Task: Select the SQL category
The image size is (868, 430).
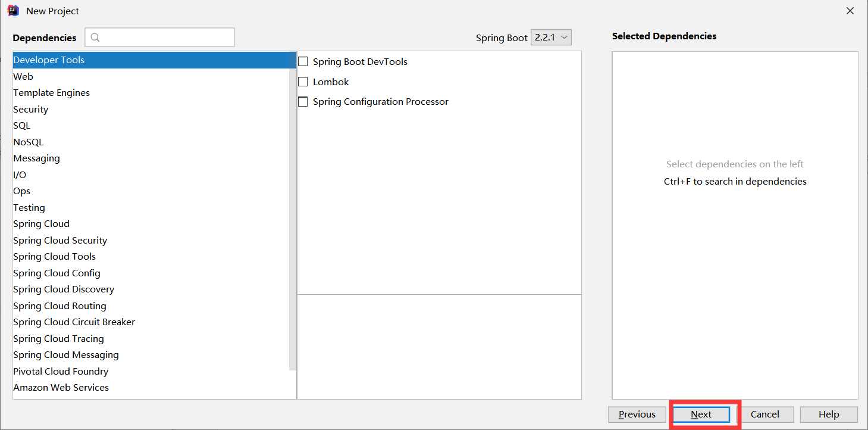Action: (x=151, y=126)
